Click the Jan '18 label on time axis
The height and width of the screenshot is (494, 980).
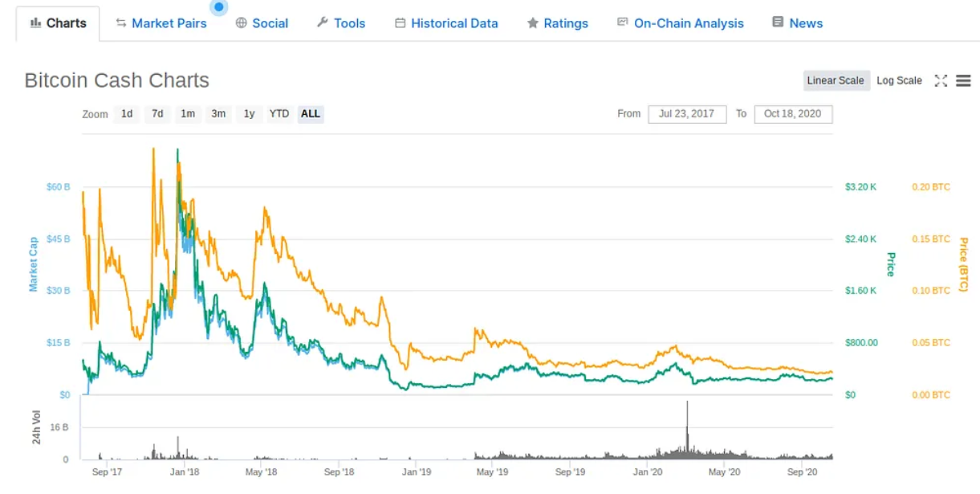pyautogui.click(x=185, y=472)
